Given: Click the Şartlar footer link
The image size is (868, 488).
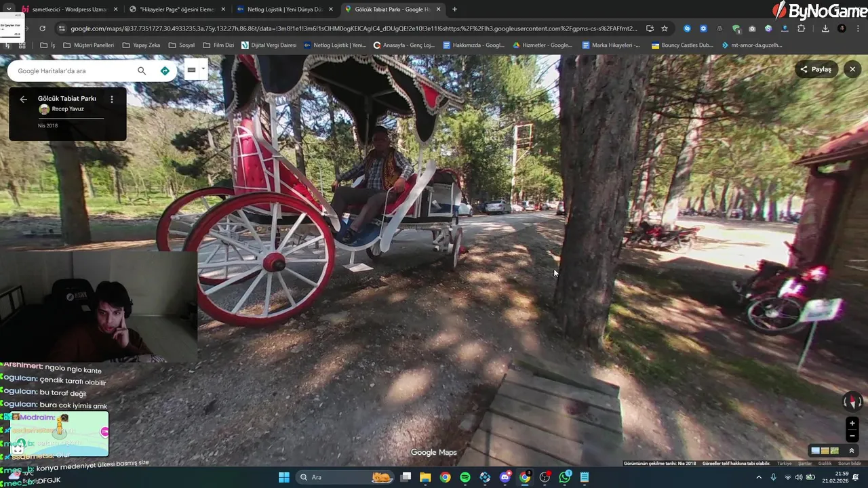Looking at the screenshot, I should click(805, 464).
